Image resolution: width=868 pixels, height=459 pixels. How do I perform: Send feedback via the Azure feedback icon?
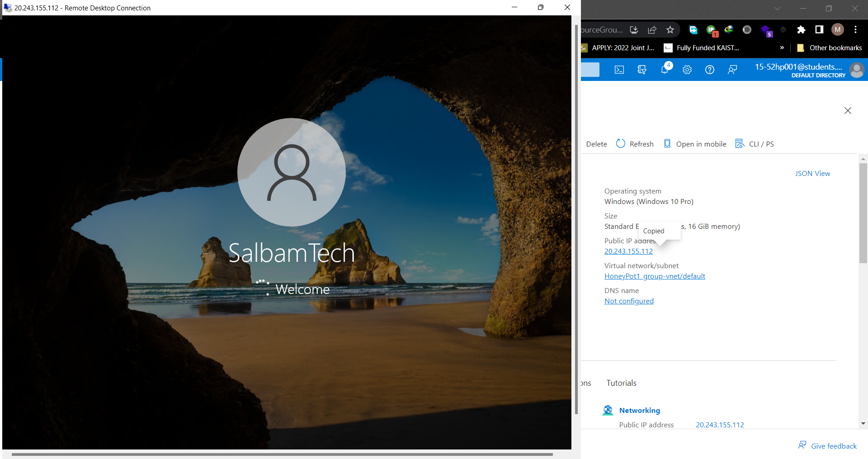(x=732, y=70)
